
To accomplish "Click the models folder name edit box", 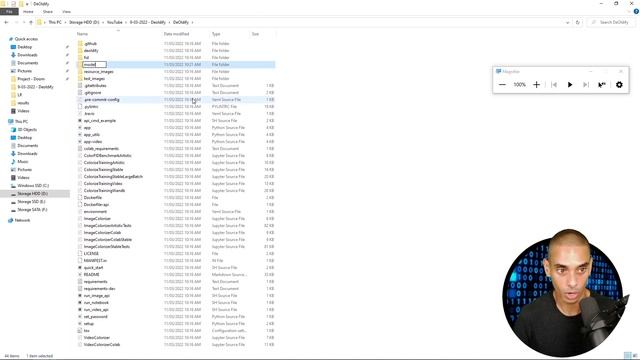I will click(x=94, y=64).
